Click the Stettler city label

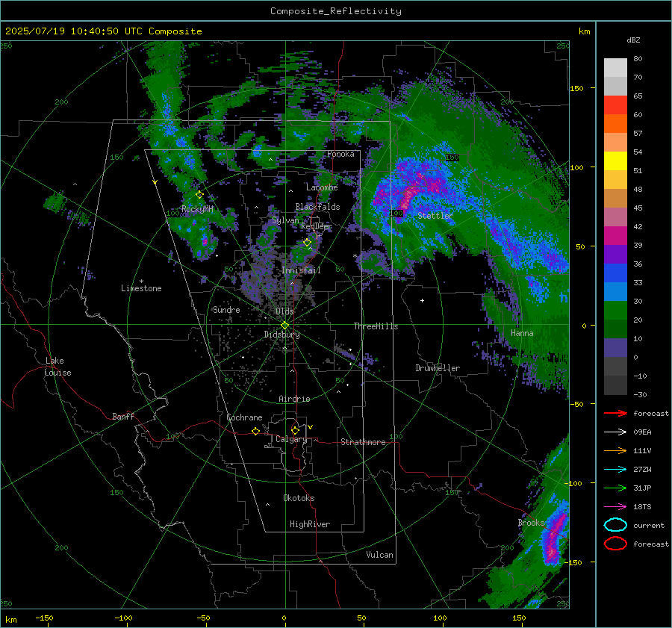(435, 216)
